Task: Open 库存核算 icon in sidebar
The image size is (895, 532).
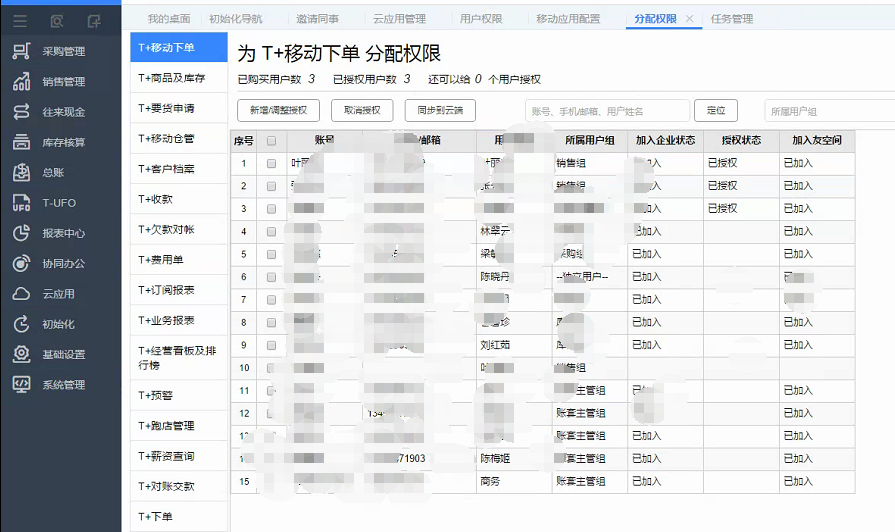Action: (x=21, y=142)
